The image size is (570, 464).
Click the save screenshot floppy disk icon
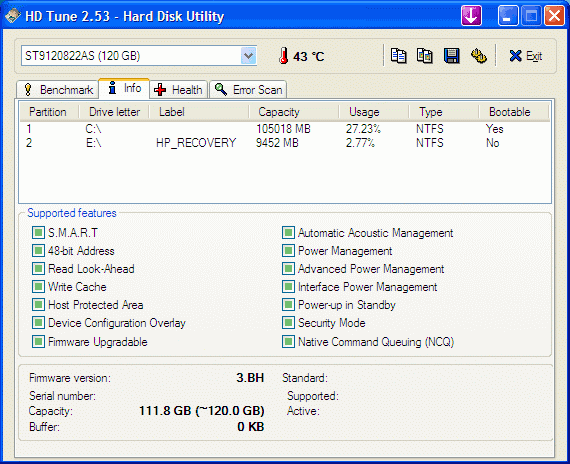(451, 56)
